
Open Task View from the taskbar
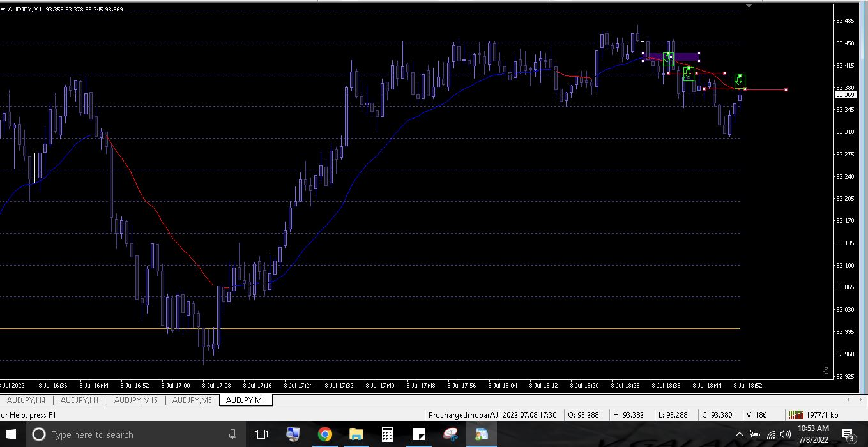tap(261, 434)
